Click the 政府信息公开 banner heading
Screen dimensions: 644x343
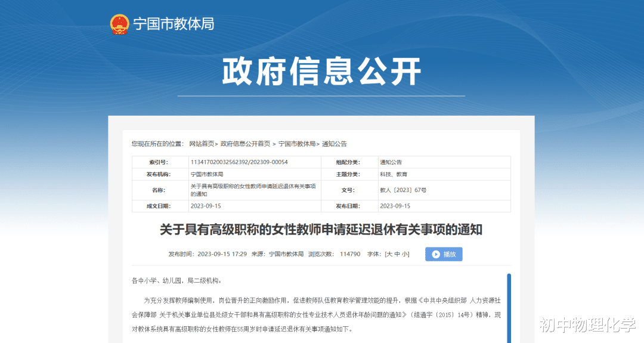click(x=321, y=72)
